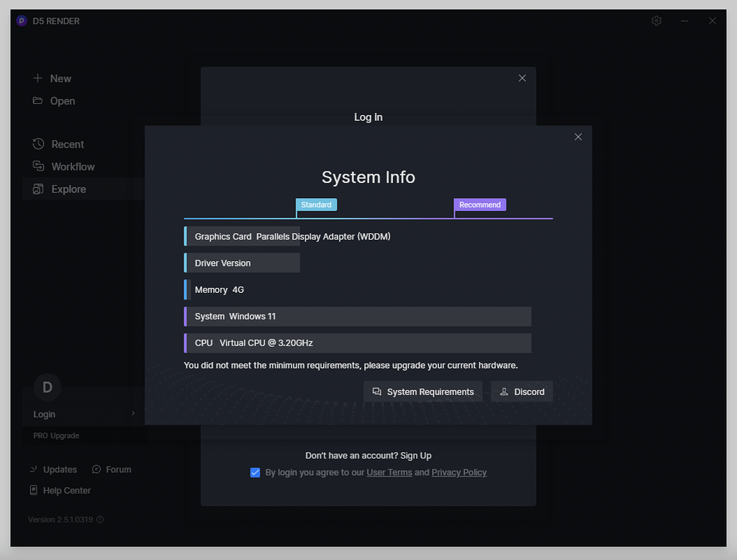Click the Help Center icon
The width and height of the screenshot is (737, 560).
(x=34, y=490)
